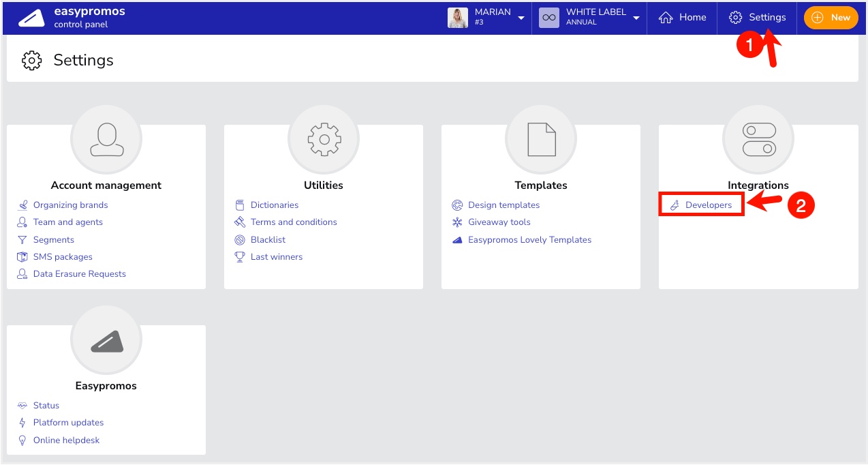868x465 pixels.
Task: Click the gear icon next to Settings heading
Action: (x=32, y=60)
